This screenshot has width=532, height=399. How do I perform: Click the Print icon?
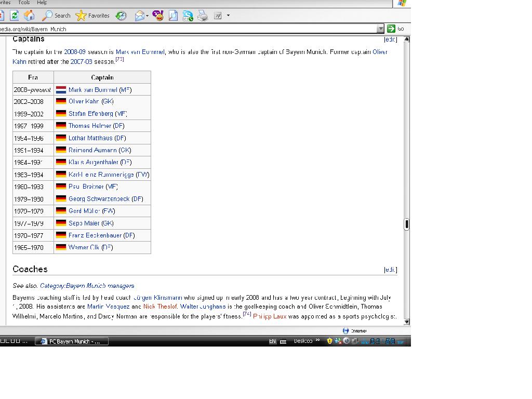point(203,16)
